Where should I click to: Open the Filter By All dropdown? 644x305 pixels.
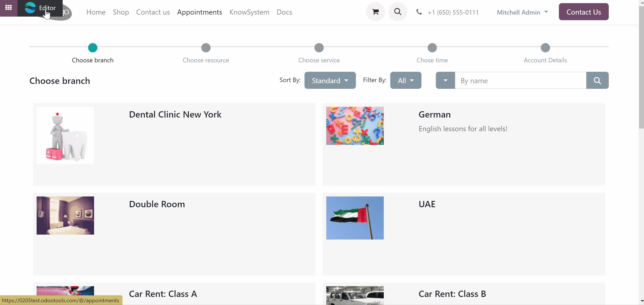(406, 80)
